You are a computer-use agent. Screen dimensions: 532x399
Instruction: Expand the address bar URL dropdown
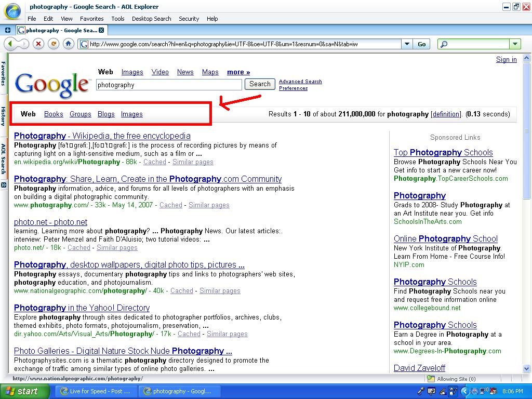(x=407, y=44)
